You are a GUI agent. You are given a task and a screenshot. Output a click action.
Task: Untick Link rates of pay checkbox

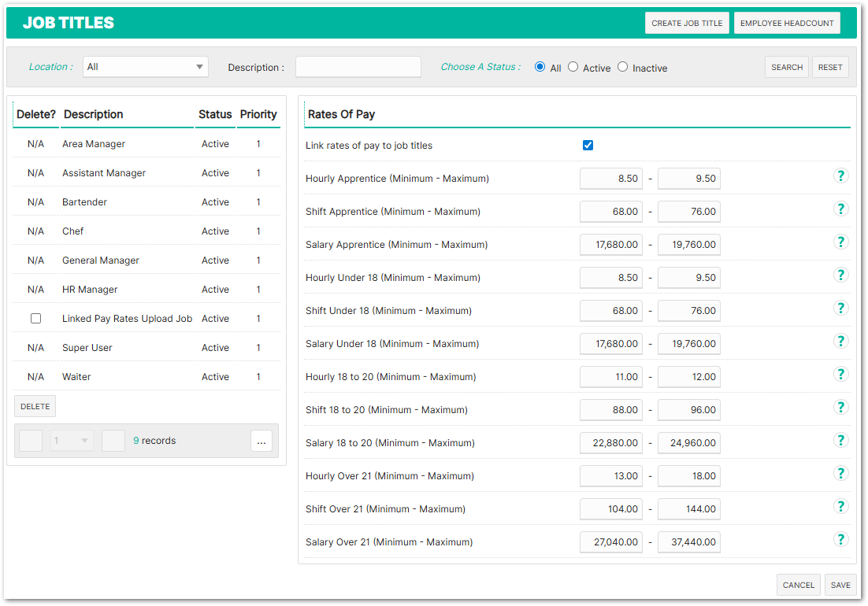pos(588,146)
